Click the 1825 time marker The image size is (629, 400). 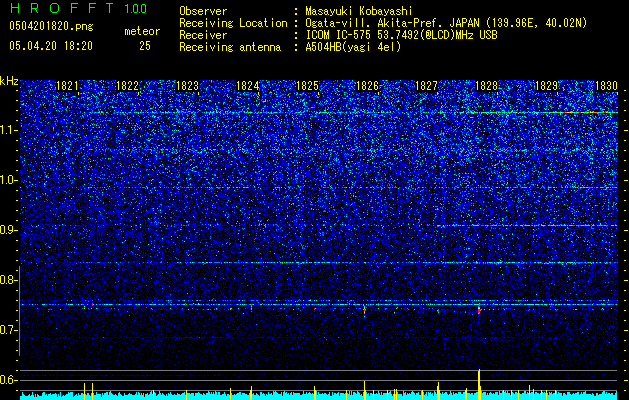click(307, 86)
